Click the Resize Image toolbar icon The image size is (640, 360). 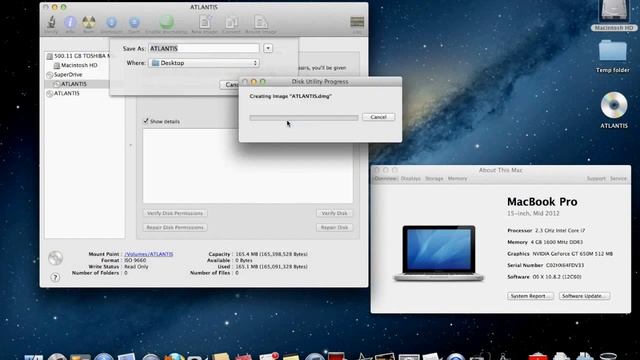[x=261, y=24]
